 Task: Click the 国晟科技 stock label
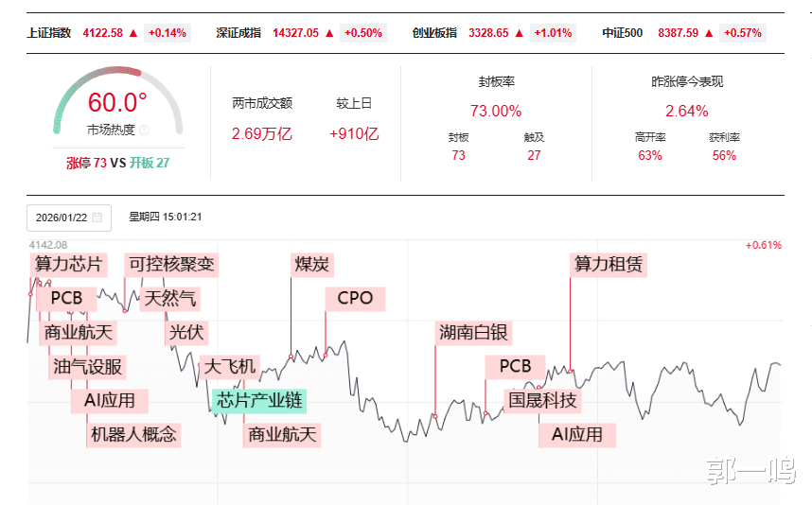(x=541, y=400)
